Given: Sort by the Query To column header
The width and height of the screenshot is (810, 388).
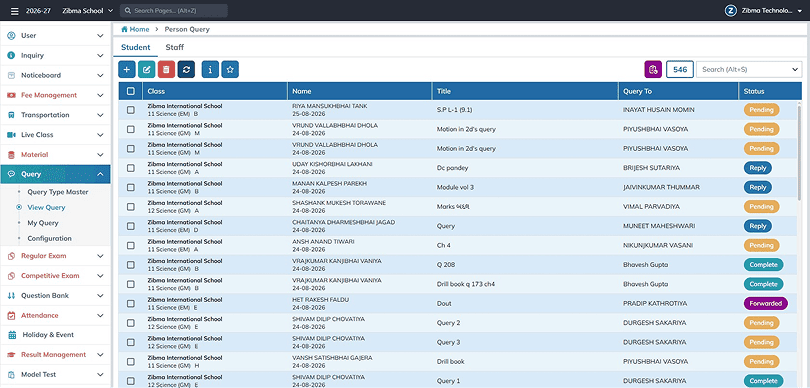Looking at the screenshot, I should coord(678,91).
